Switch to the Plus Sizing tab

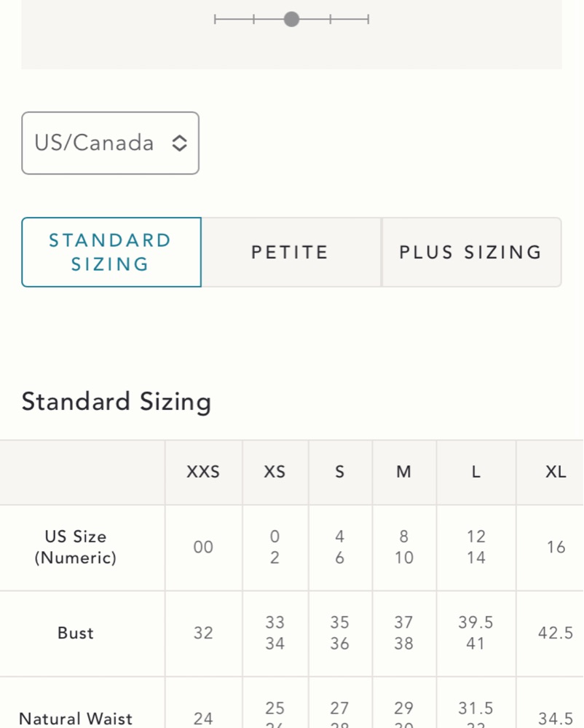pyautogui.click(x=470, y=252)
